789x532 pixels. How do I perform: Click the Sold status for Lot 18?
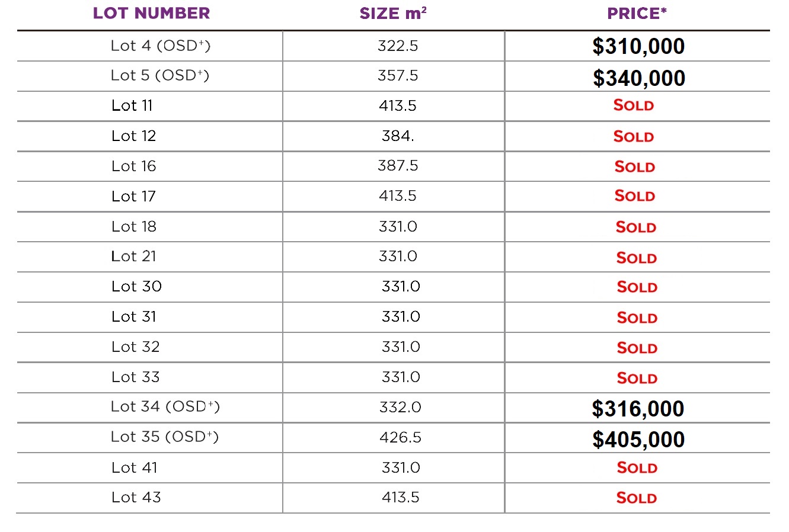(635, 227)
